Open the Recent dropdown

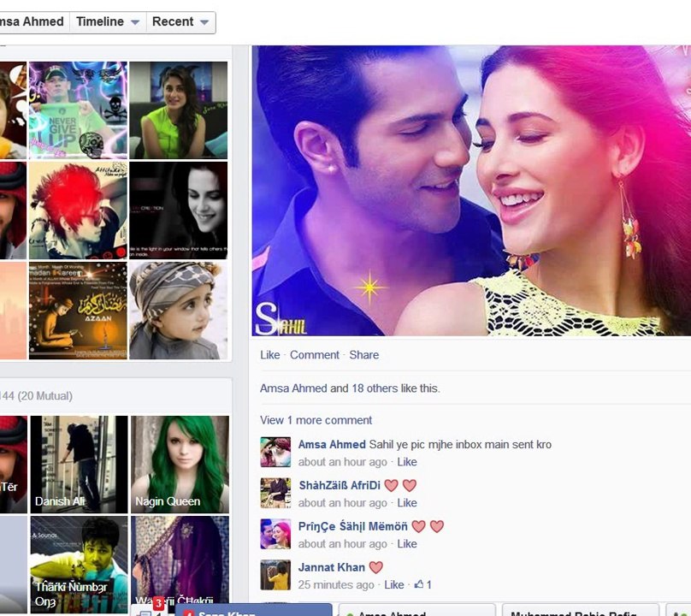click(x=180, y=21)
